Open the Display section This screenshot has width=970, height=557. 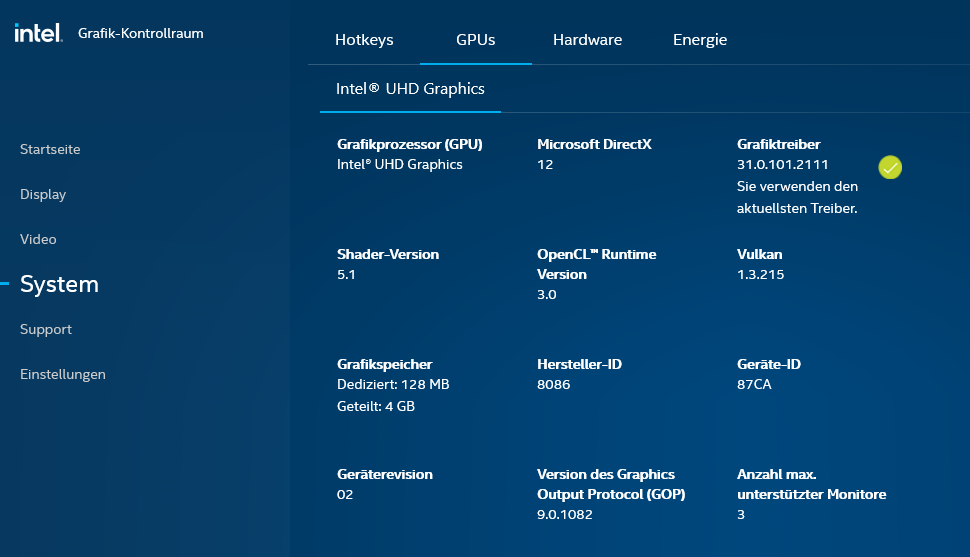(43, 194)
